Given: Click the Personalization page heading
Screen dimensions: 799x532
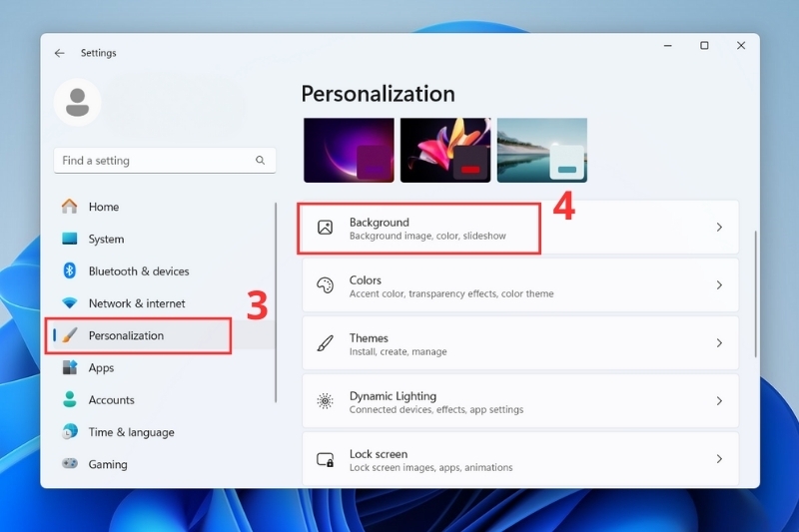Looking at the screenshot, I should coord(379,94).
